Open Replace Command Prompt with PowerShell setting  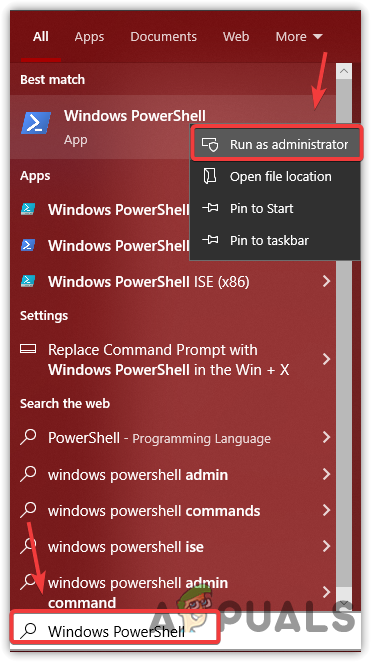click(173, 360)
